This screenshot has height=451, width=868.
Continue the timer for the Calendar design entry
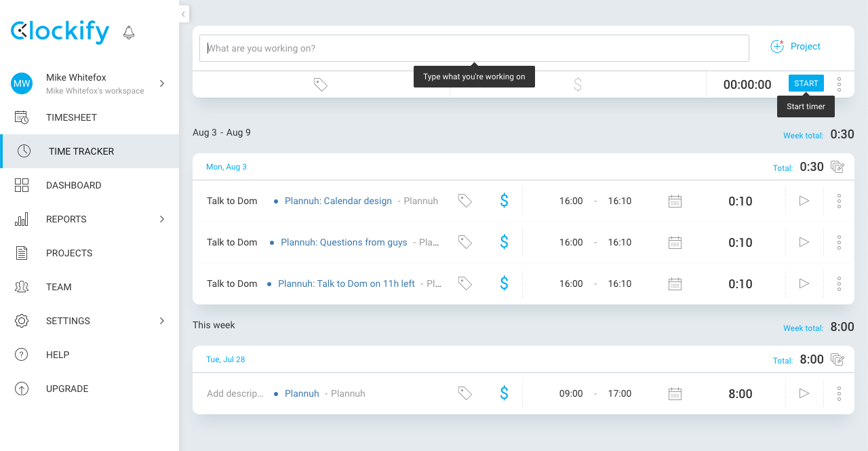pos(804,201)
